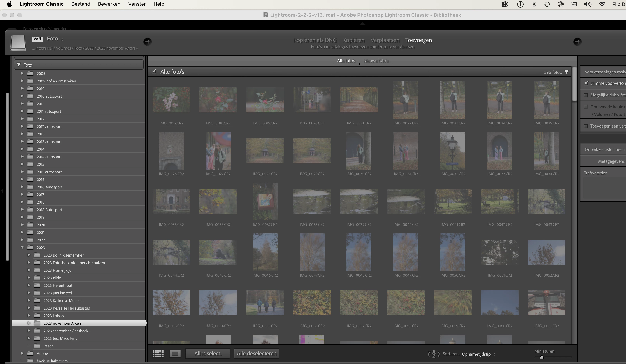Image resolution: width=626 pixels, height=364 pixels.
Task: Expand the 2022 folder
Action: pos(22,240)
